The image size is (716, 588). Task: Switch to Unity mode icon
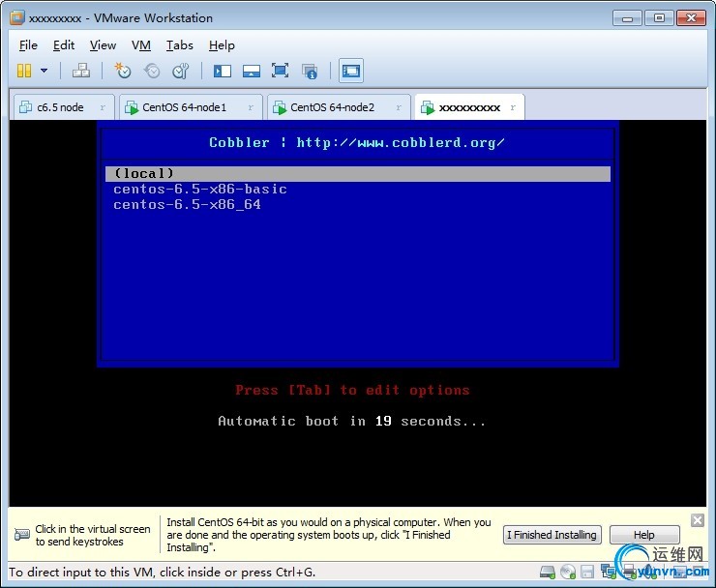coord(310,72)
